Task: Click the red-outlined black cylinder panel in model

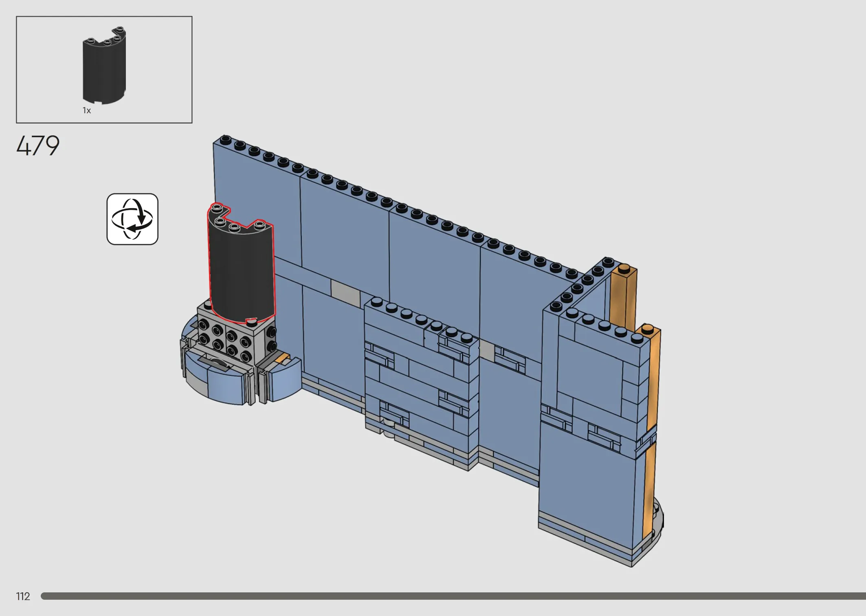Action: [x=241, y=264]
